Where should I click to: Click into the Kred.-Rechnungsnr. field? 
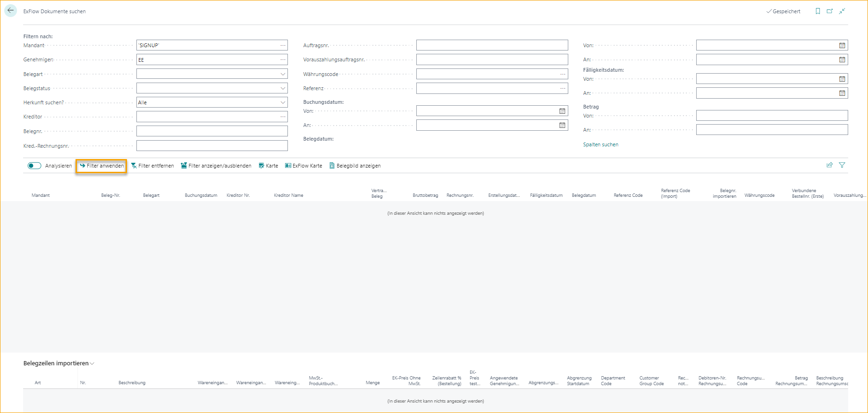coord(212,146)
